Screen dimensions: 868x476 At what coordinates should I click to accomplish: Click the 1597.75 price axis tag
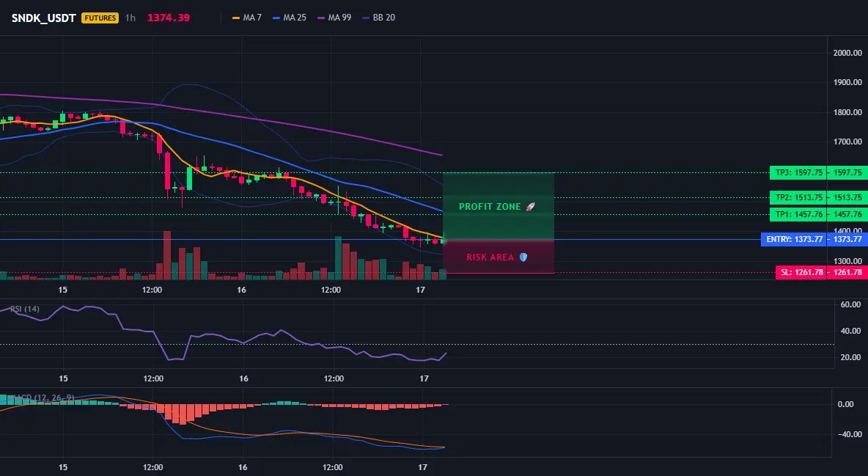(x=847, y=172)
